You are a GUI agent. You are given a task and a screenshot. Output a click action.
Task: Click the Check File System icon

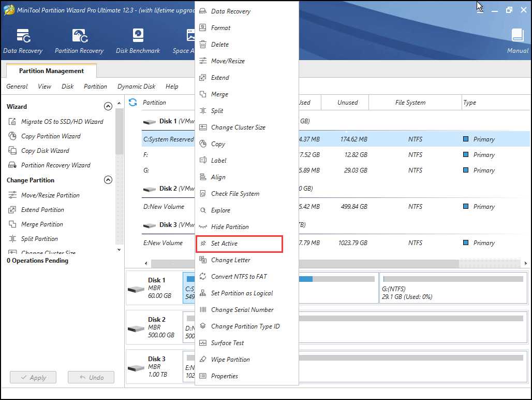pyautogui.click(x=202, y=194)
